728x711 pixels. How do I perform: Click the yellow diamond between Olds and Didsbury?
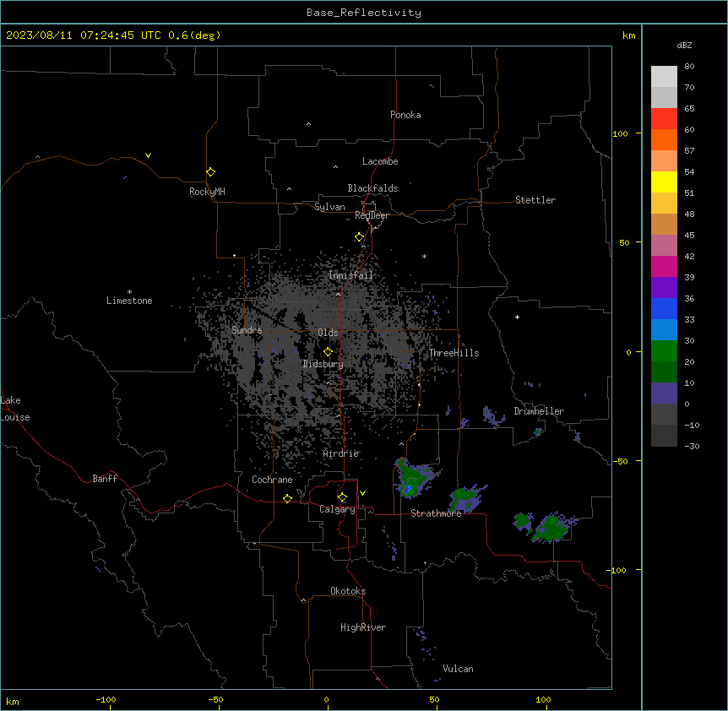[329, 352]
